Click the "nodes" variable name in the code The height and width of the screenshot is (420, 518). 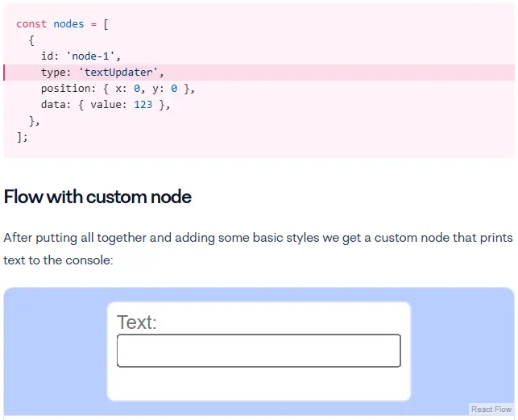(x=68, y=24)
